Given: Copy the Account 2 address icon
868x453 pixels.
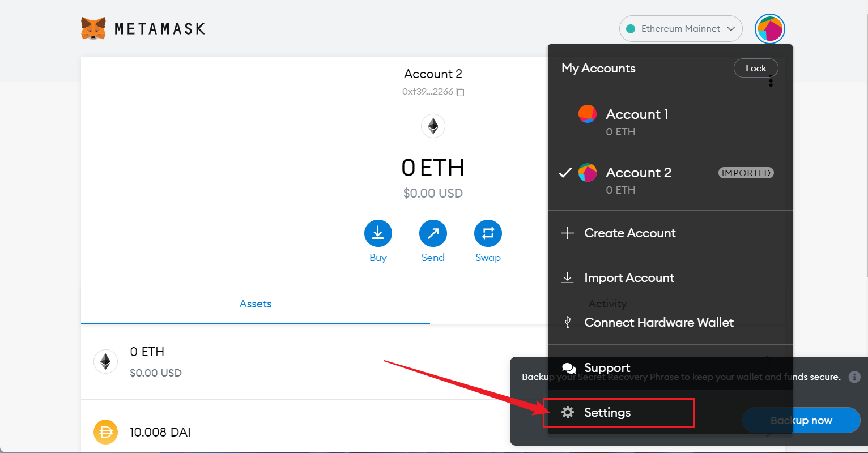Looking at the screenshot, I should 460,92.
